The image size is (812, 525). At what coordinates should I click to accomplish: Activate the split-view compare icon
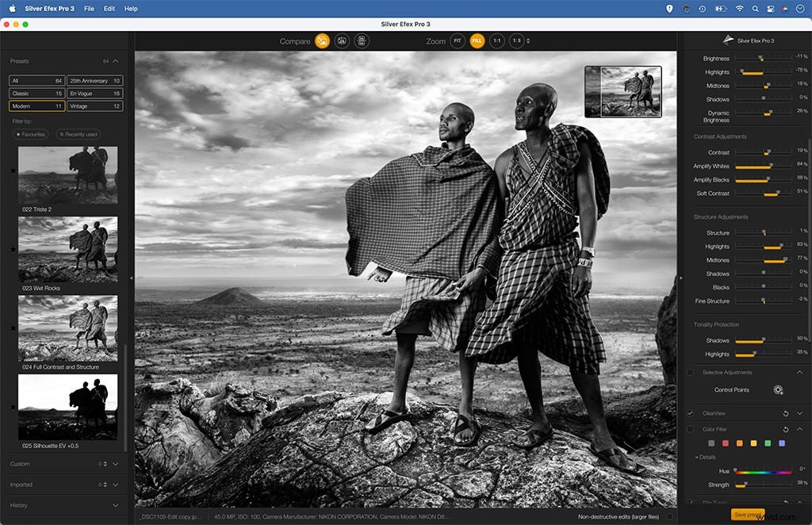361,41
